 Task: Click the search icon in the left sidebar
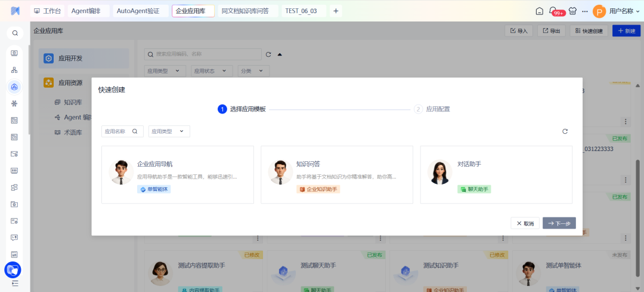15,33
